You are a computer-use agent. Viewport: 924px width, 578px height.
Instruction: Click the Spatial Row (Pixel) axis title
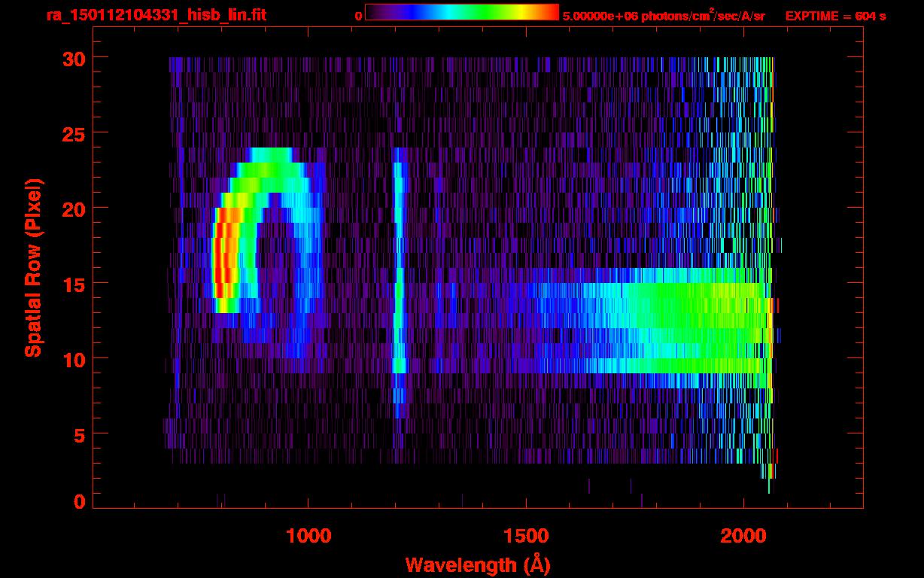(32, 267)
